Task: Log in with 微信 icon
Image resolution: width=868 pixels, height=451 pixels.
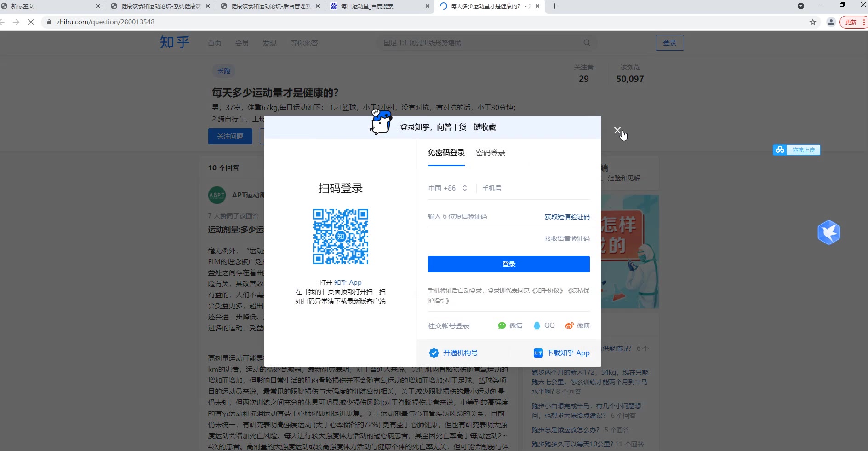Action: tap(502, 325)
